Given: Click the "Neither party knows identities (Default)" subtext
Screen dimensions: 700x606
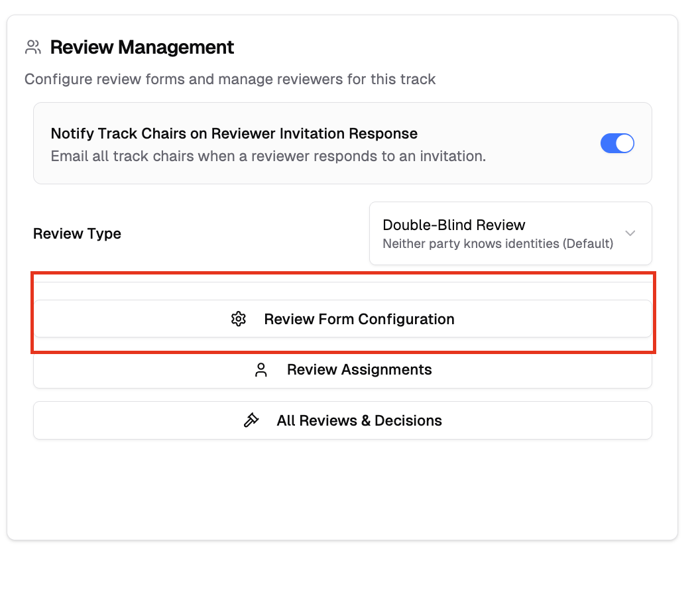Looking at the screenshot, I should (498, 243).
